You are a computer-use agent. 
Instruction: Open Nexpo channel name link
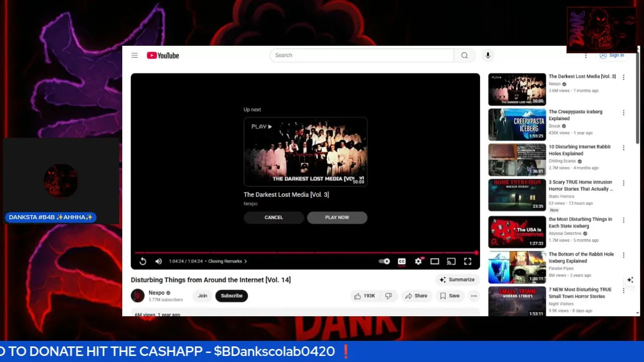point(156,293)
